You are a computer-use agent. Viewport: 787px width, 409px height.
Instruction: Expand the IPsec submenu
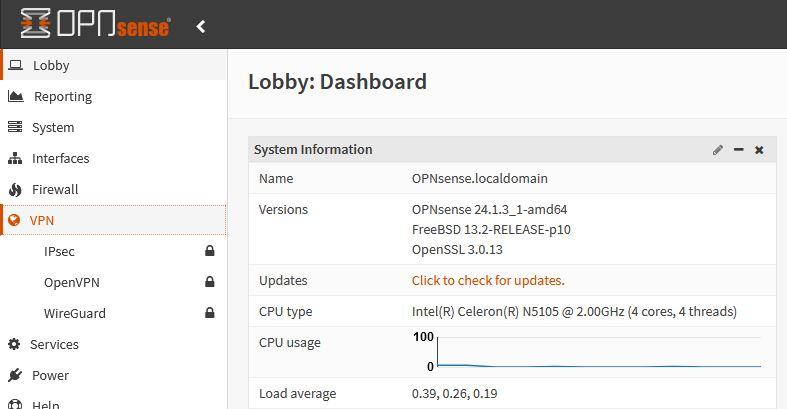coord(59,252)
